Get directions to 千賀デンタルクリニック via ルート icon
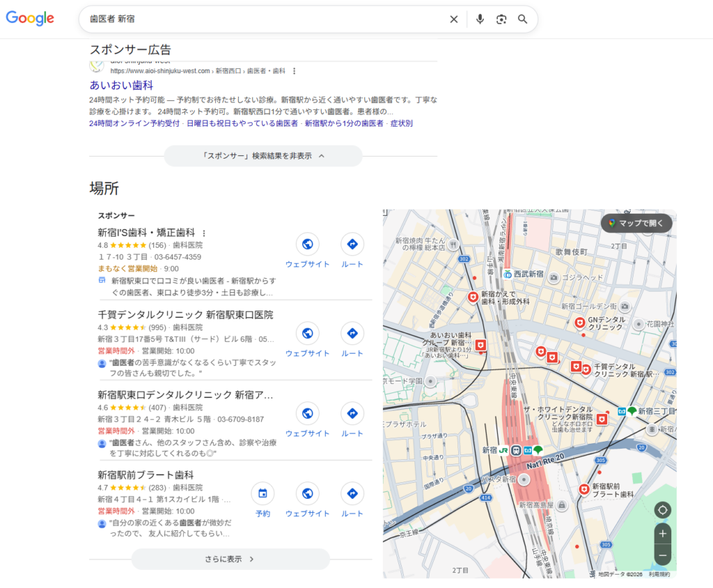Screen dimensions: 713x588 tap(352, 335)
